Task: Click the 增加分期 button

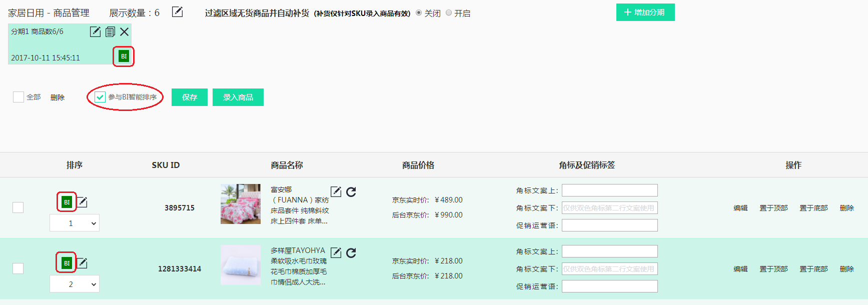Action: tap(645, 12)
